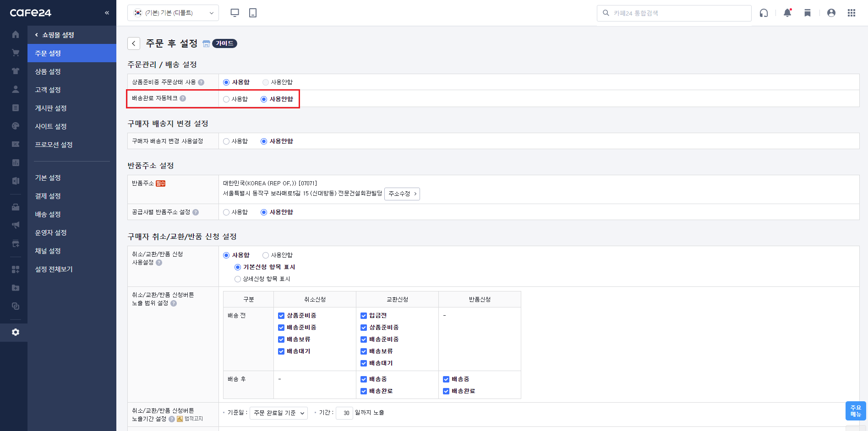Open the notifications bell
Screen dimensions: 868x431
point(787,13)
